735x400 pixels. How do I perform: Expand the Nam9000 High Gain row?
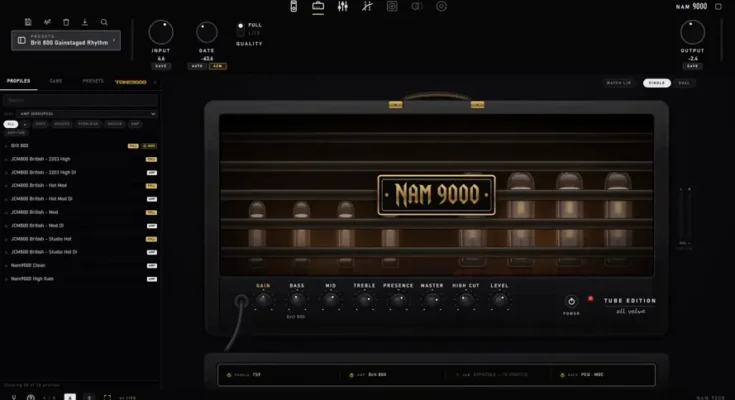tap(6, 279)
